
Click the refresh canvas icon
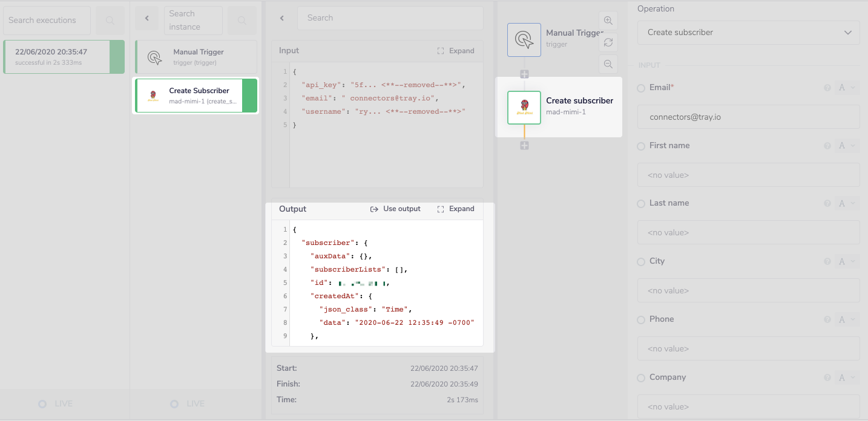click(608, 42)
